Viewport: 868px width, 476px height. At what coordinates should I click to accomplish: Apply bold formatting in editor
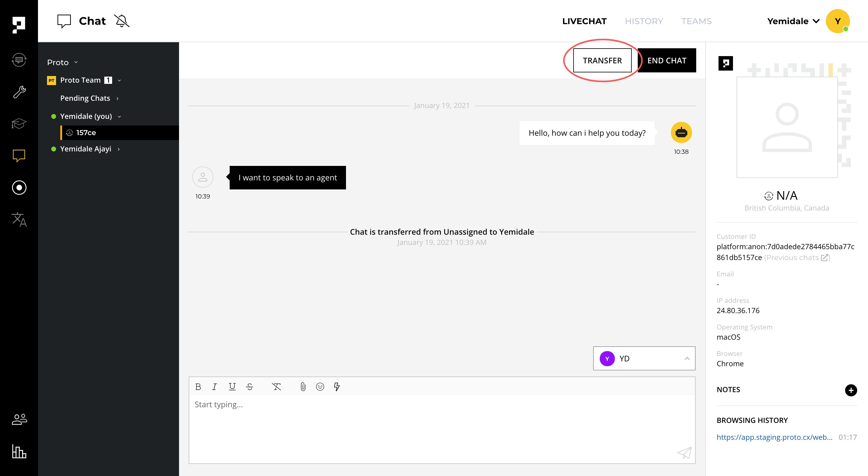point(198,387)
